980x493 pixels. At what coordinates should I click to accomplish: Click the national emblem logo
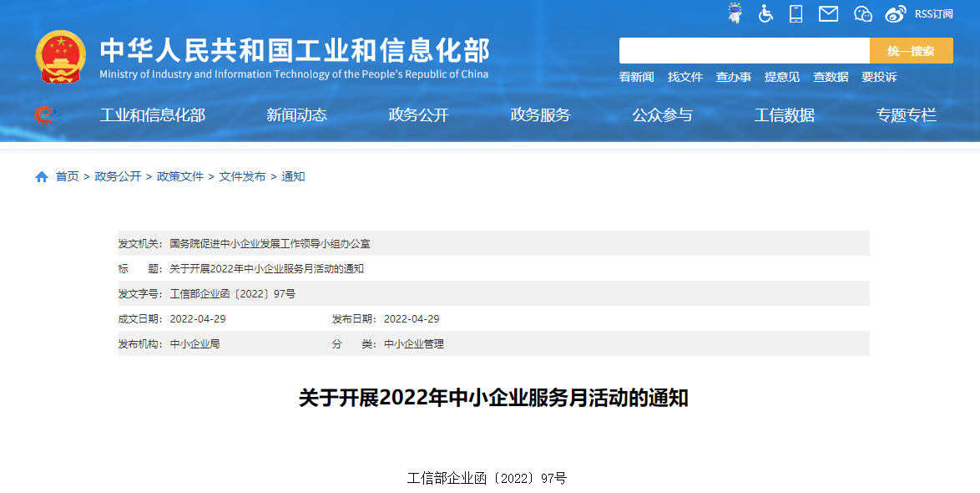coord(60,57)
